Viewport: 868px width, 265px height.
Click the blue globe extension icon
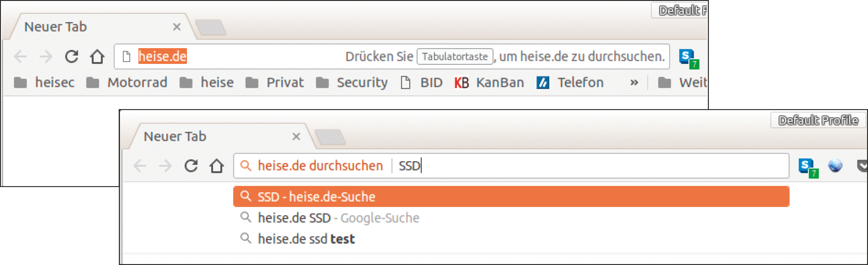tap(835, 166)
